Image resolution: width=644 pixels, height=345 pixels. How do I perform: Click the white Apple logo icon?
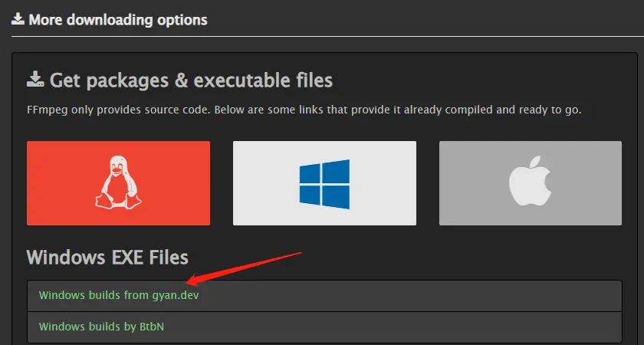tap(531, 184)
